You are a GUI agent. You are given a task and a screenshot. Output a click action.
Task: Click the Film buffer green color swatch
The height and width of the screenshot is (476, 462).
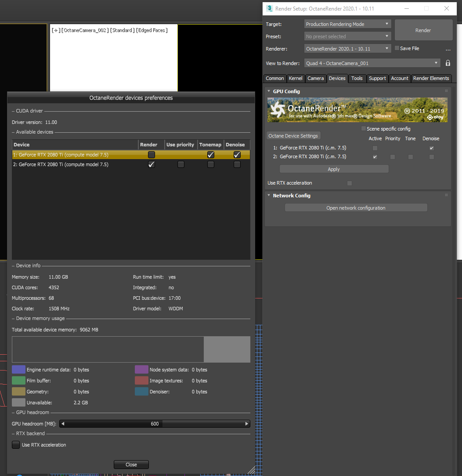(18, 380)
